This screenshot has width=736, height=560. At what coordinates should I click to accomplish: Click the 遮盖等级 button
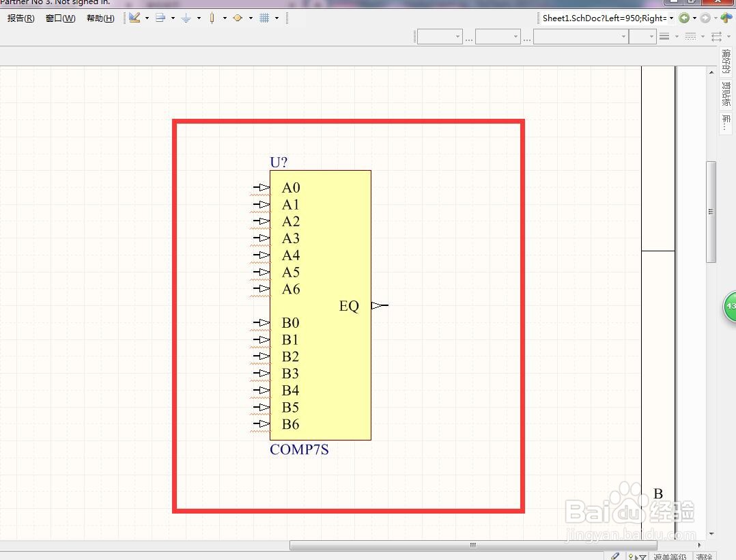670,557
